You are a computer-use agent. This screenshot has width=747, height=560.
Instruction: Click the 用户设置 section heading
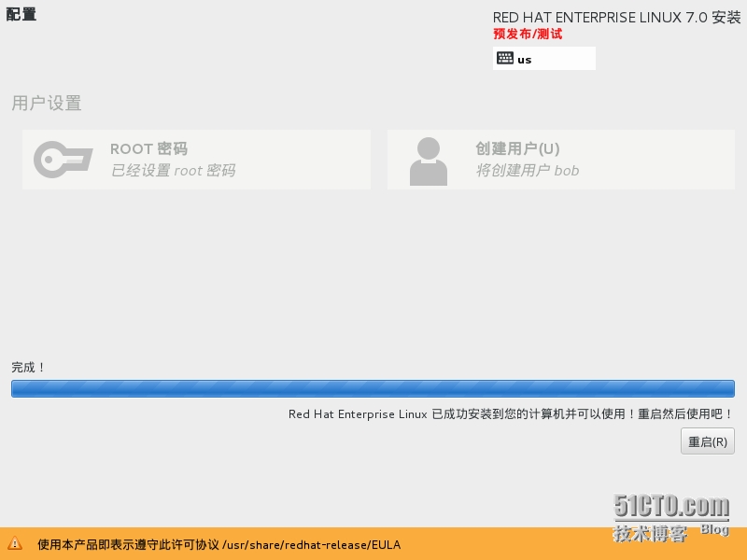[x=47, y=103]
